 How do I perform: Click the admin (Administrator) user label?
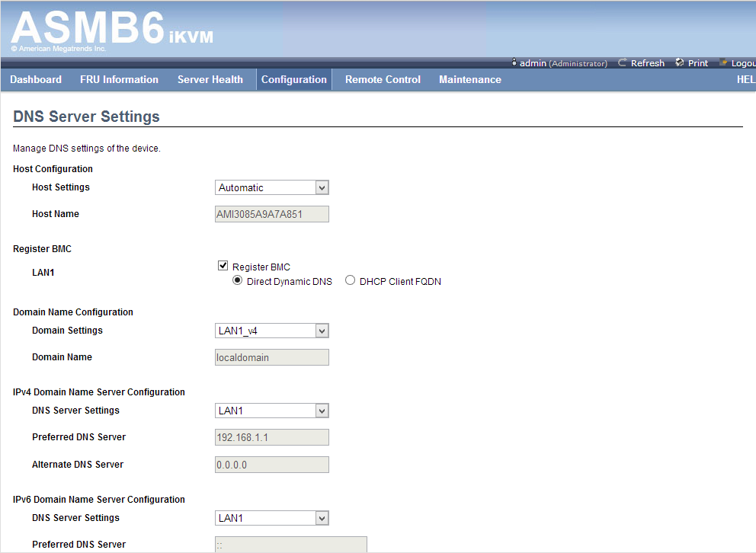pyautogui.click(x=563, y=63)
